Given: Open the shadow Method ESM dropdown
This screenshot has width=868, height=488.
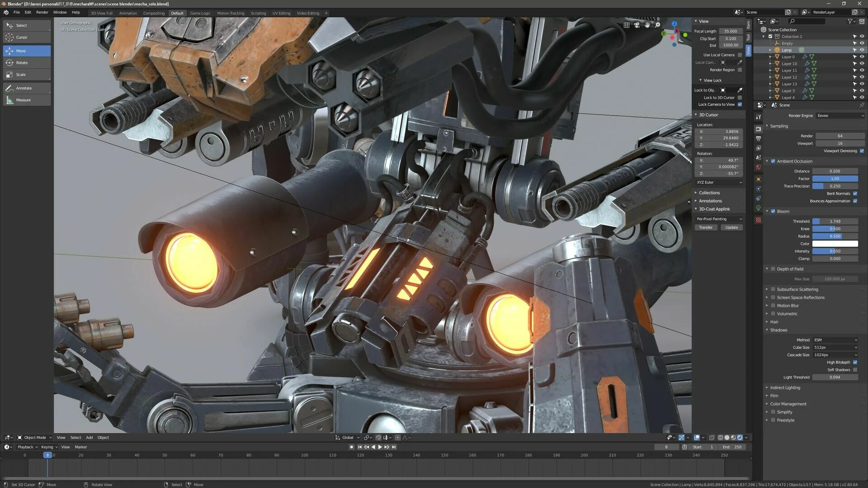Looking at the screenshot, I should tap(835, 340).
